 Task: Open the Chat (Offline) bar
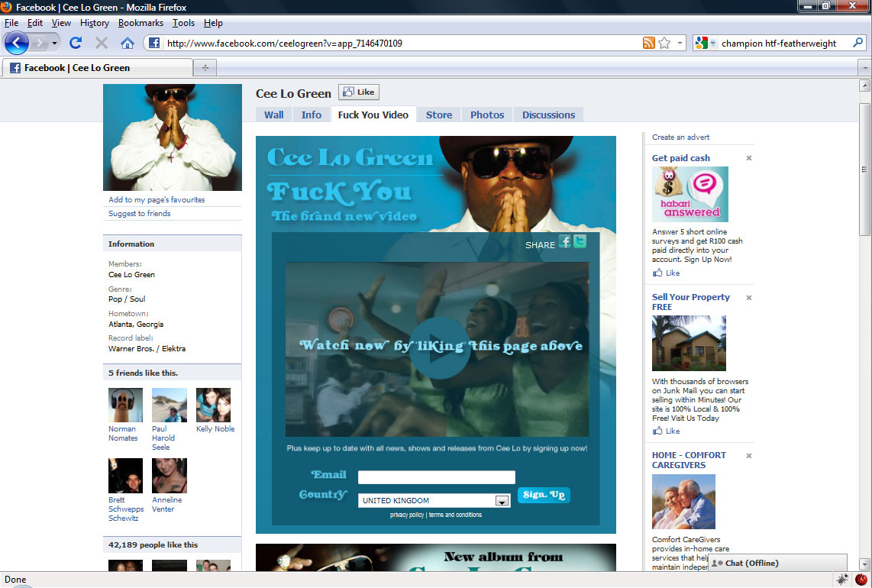click(x=777, y=563)
